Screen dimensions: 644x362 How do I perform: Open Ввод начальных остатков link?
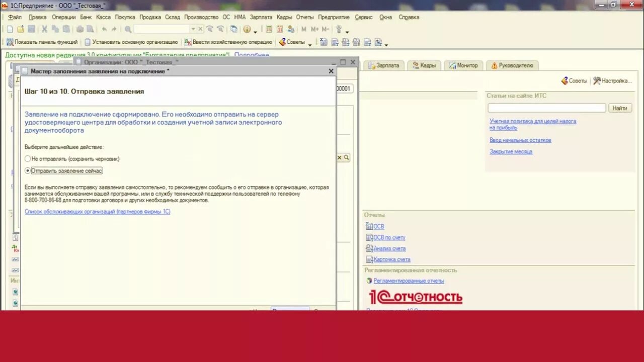520,140
